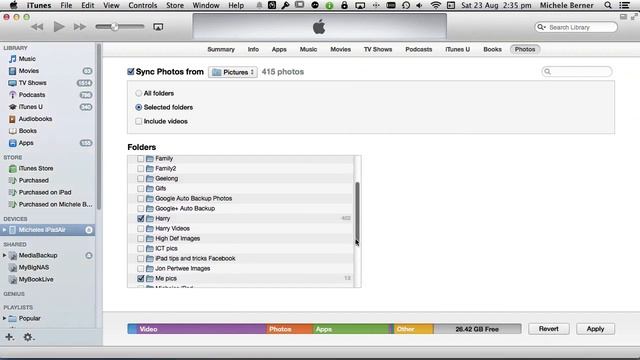Click the Play button
640x360 pixels.
click(59, 27)
